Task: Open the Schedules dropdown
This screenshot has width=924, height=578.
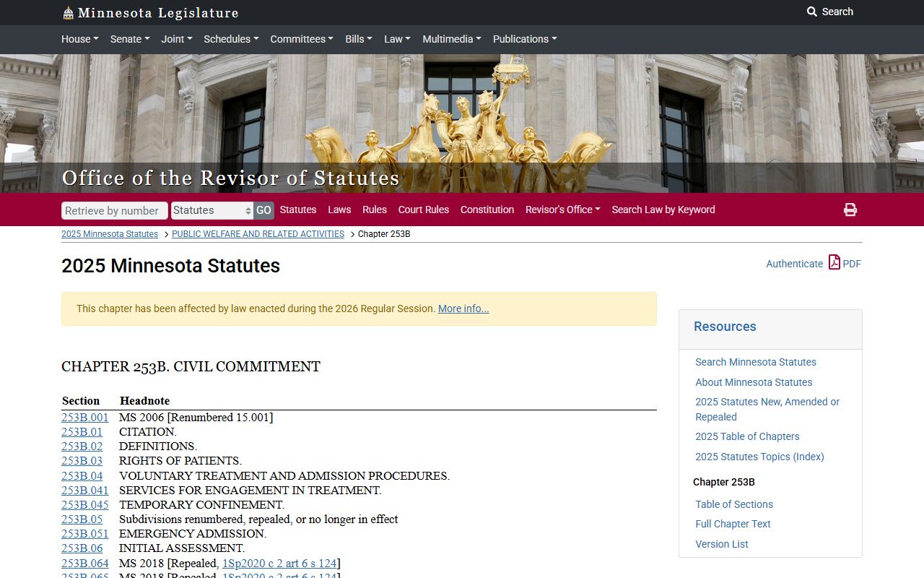Action: [231, 39]
